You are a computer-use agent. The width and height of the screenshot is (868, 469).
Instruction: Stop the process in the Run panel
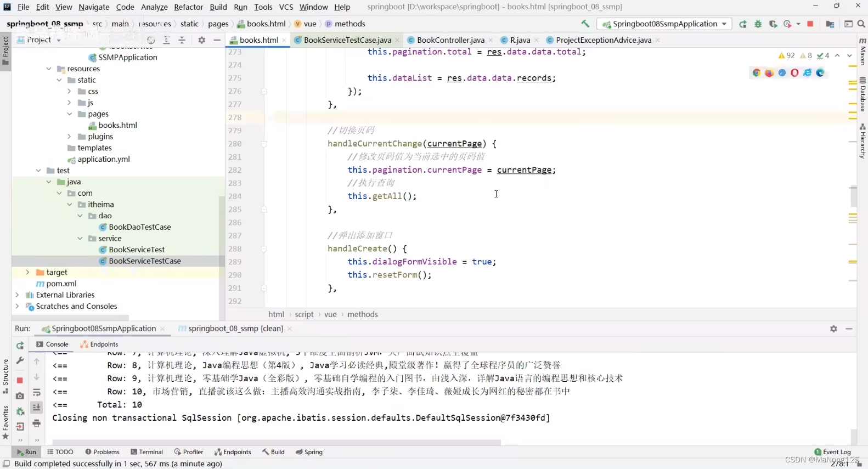[x=20, y=380]
